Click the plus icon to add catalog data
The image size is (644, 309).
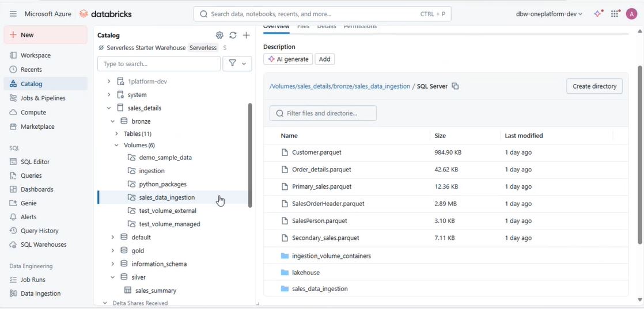coord(246,35)
